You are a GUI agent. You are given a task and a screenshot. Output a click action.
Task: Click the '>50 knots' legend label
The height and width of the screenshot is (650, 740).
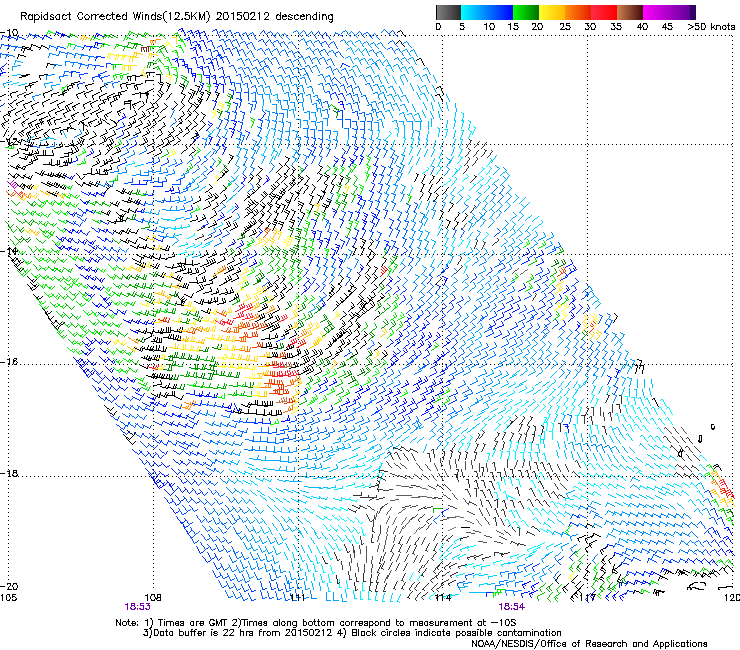711,27
